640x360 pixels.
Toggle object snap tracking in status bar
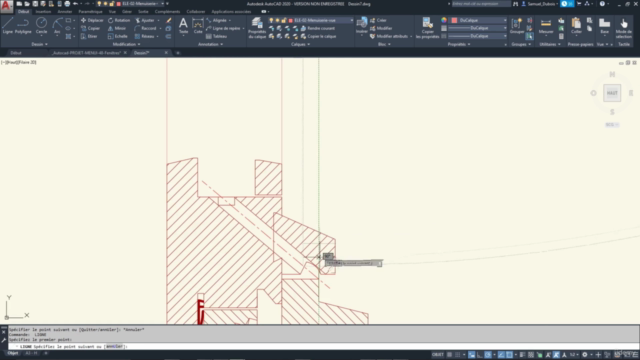pyautogui.click(x=501, y=355)
